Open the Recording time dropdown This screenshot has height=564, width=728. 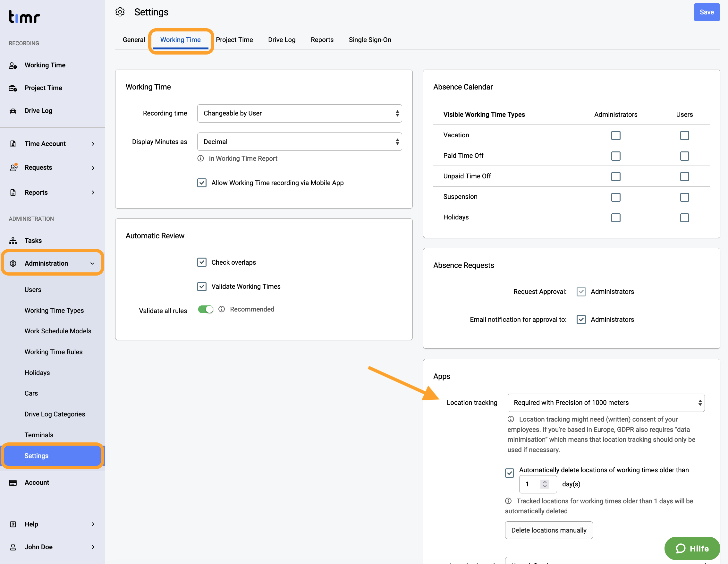click(x=300, y=113)
